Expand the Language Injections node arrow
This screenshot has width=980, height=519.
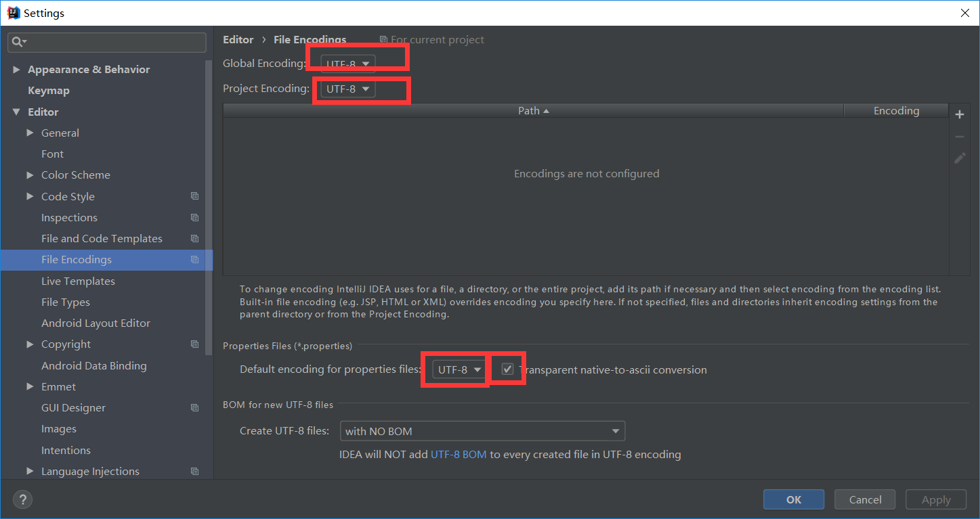30,471
